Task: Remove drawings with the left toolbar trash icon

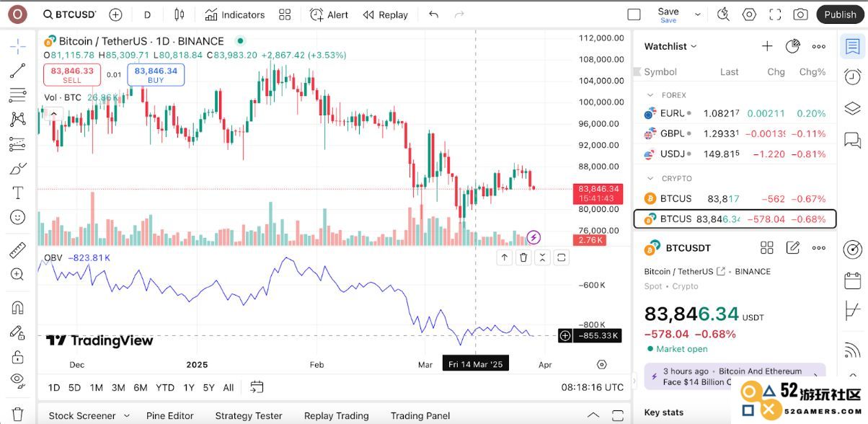Action: [18, 414]
